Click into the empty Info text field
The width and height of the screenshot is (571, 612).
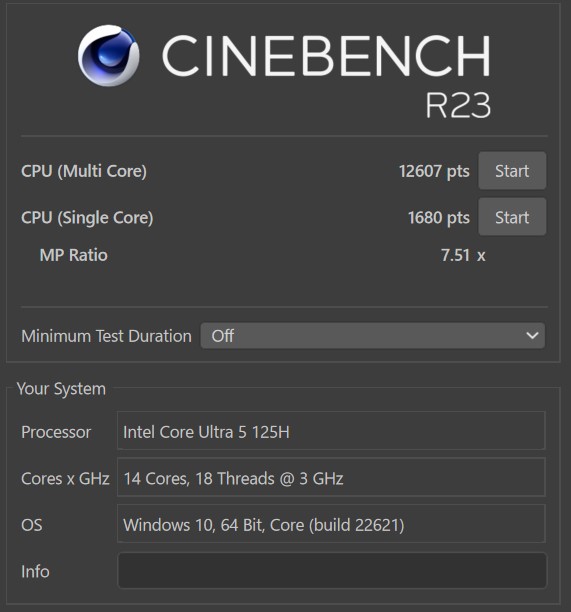coord(332,571)
